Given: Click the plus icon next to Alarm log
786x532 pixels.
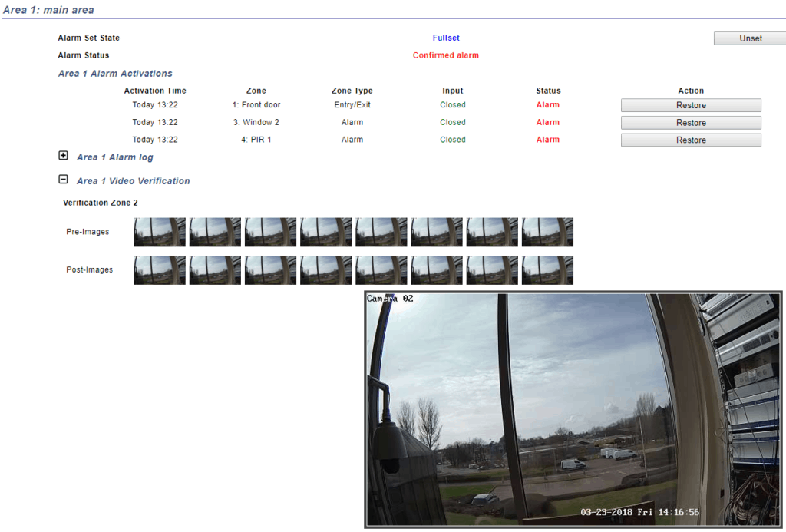Looking at the screenshot, I should point(63,155).
